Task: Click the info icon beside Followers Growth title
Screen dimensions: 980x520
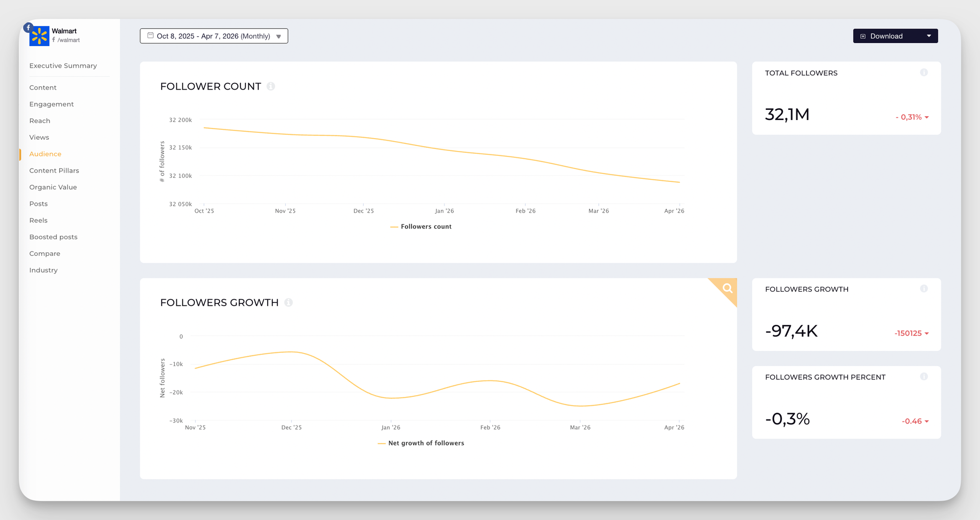Action: click(x=289, y=302)
